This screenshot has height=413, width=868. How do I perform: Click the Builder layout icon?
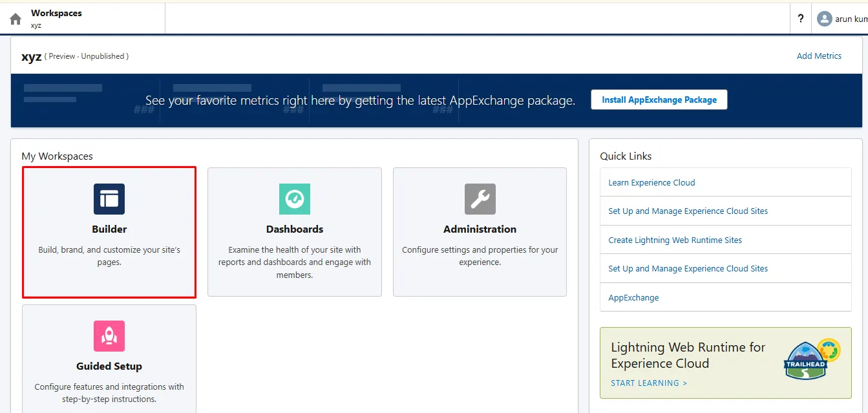[109, 199]
